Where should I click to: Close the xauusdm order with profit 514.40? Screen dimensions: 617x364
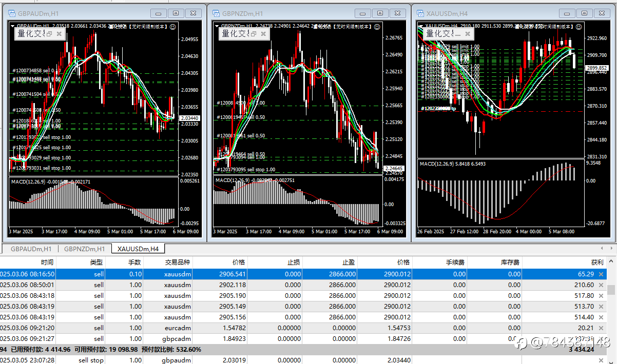coord(601,317)
